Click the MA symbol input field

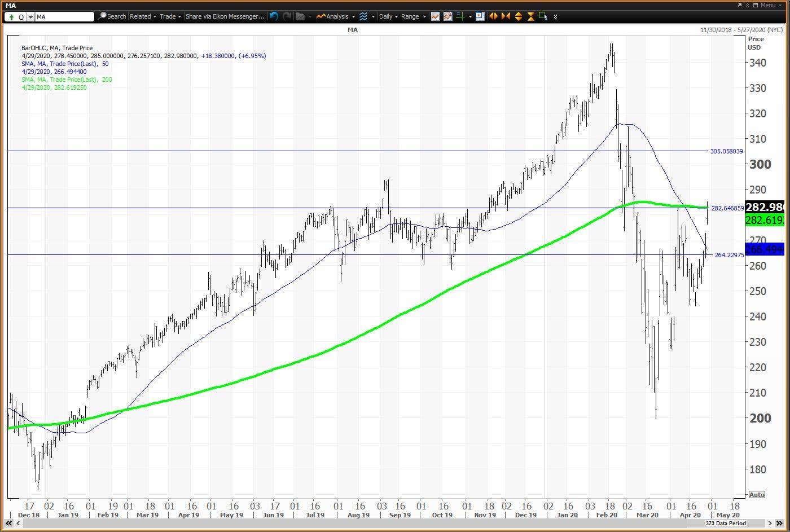coord(64,17)
